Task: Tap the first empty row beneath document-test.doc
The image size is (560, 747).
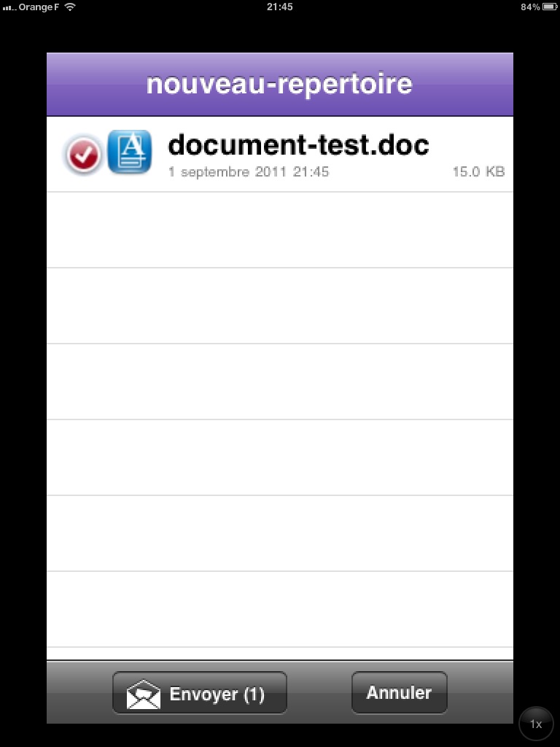Action: 280,230
